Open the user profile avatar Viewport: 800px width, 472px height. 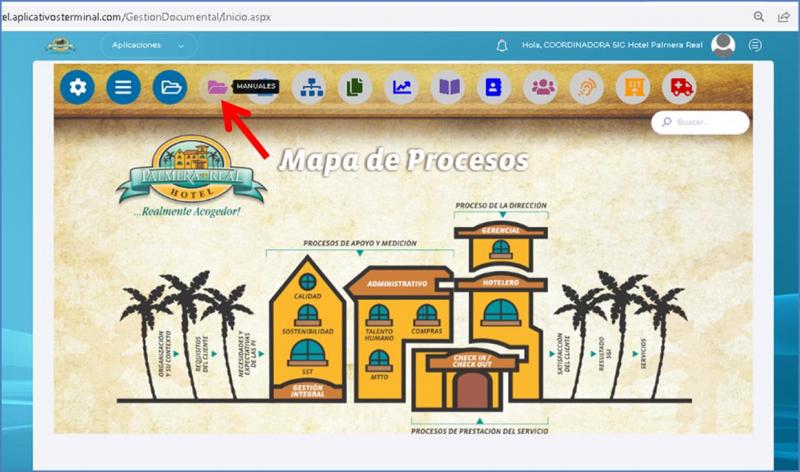[x=723, y=45]
